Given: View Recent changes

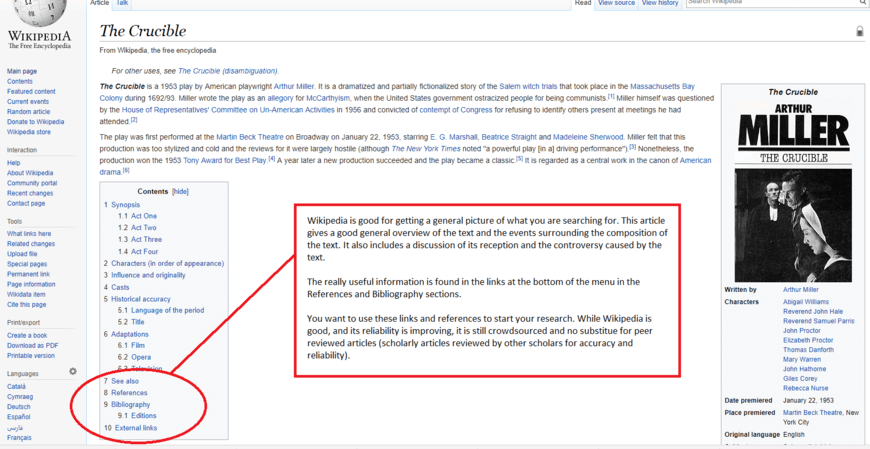Looking at the screenshot, I should [30, 193].
